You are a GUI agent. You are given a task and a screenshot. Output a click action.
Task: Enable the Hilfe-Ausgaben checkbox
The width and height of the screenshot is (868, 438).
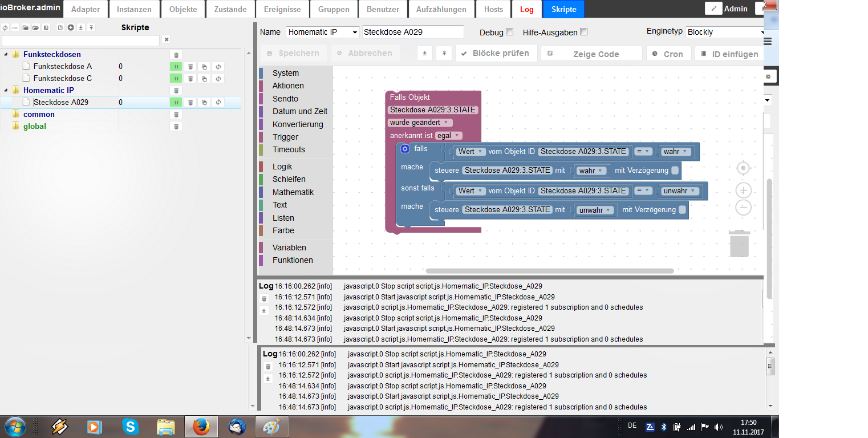(x=583, y=33)
